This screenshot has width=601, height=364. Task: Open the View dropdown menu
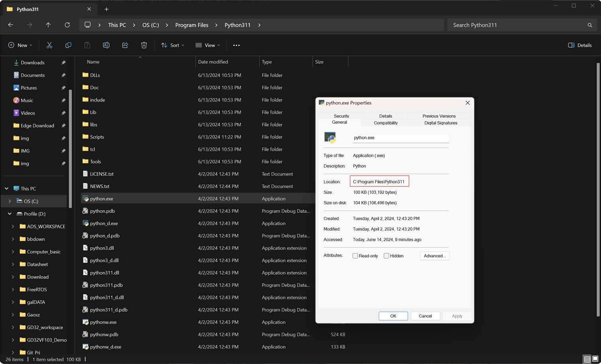point(208,45)
